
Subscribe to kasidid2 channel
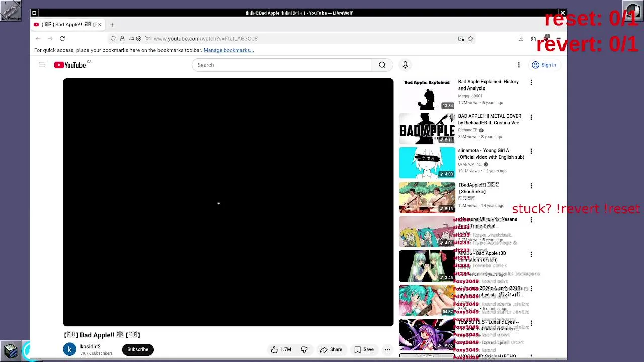(x=138, y=349)
